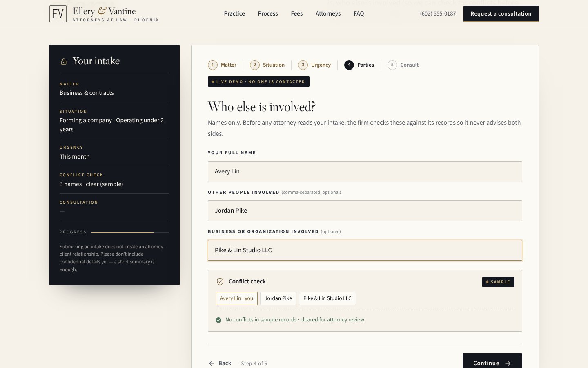Open the Fees nav item
This screenshot has width=588, height=368.
click(297, 13)
